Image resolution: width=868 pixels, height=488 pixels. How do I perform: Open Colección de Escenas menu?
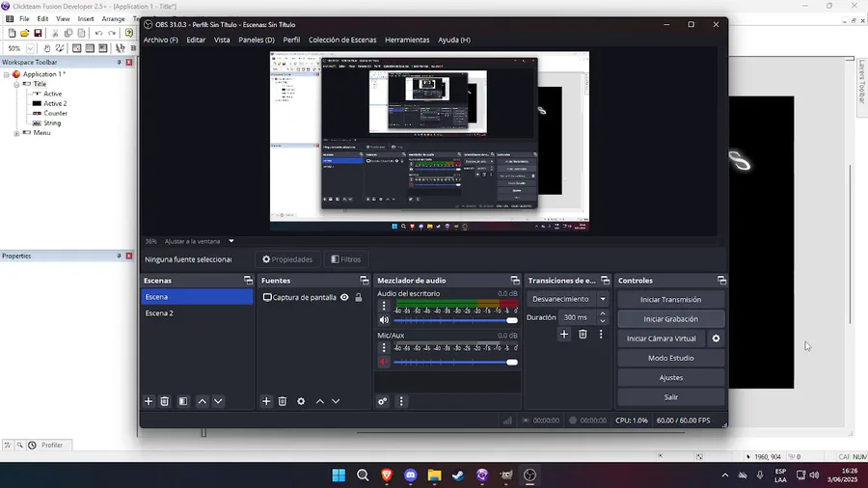click(x=342, y=40)
